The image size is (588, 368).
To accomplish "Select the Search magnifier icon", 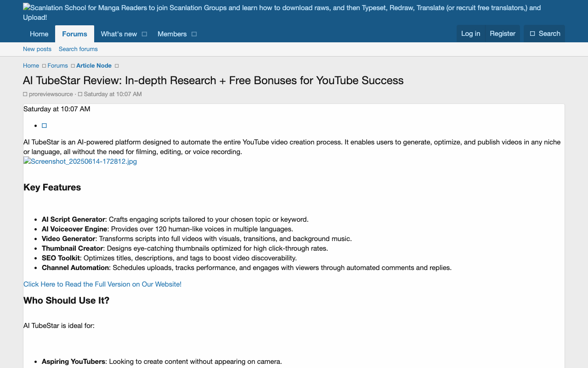I will click(531, 33).
